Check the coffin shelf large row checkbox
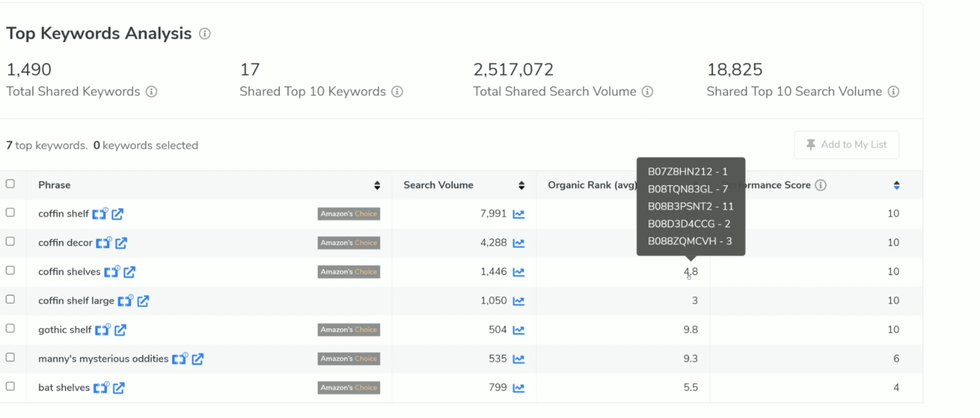 tap(10, 300)
